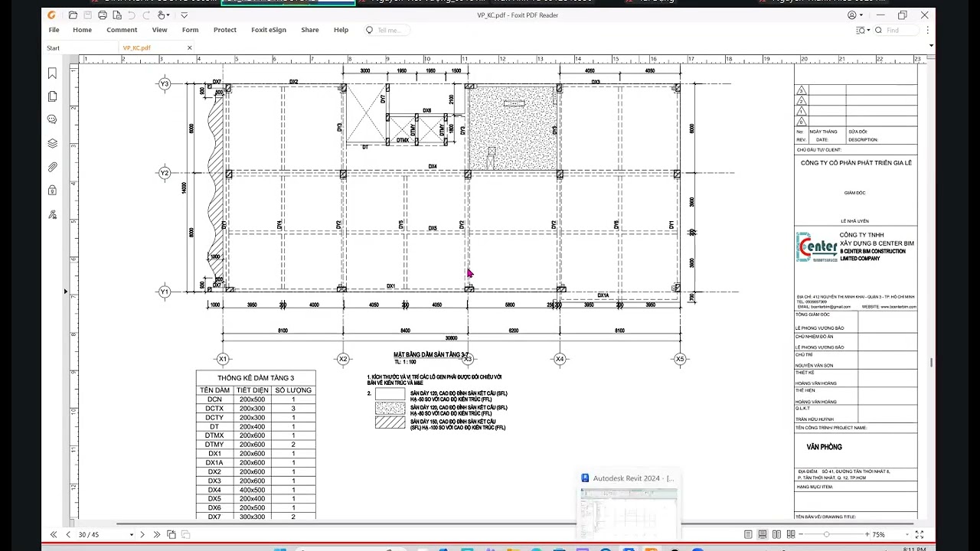Viewport: 980px width, 551px height.
Task: Open the Bookmarks panel
Action: tap(52, 73)
